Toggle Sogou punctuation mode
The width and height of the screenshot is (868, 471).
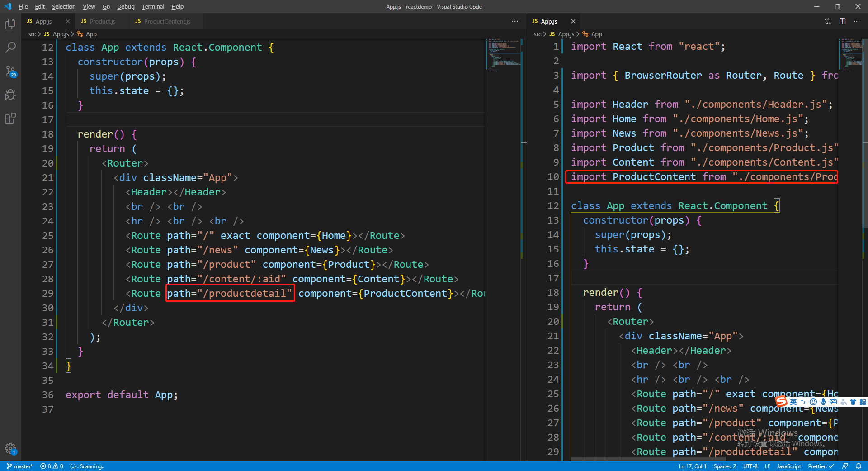click(x=803, y=402)
